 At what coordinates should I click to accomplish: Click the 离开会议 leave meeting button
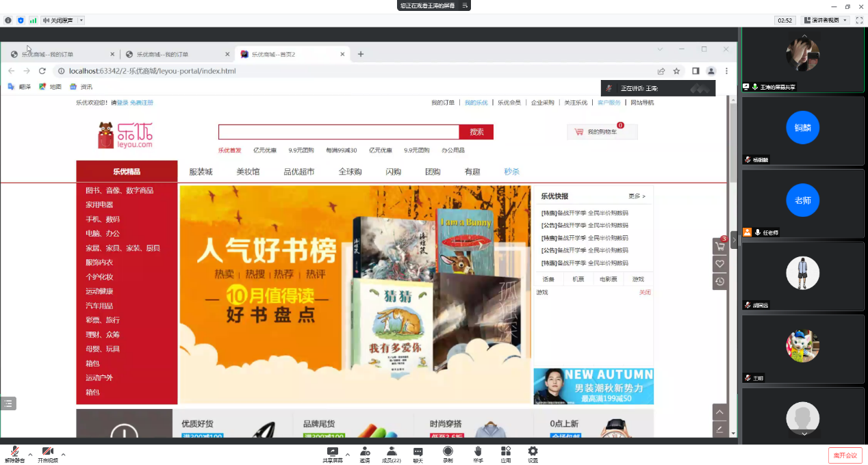pyautogui.click(x=845, y=455)
